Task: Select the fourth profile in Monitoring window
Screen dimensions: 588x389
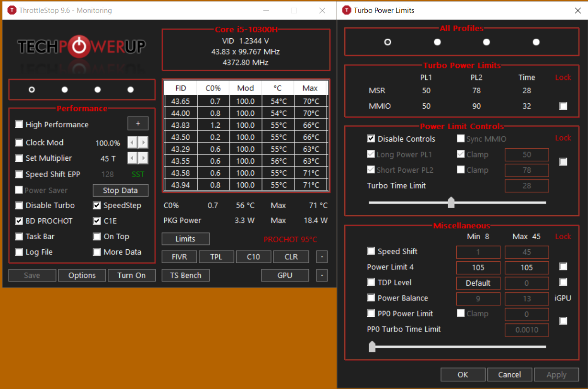Action: tap(131, 89)
